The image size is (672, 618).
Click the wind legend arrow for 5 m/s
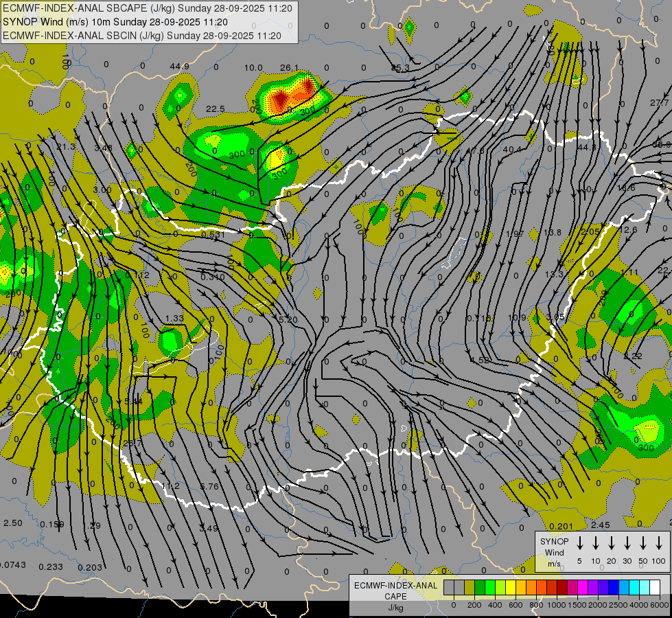[x=580, y=543]
